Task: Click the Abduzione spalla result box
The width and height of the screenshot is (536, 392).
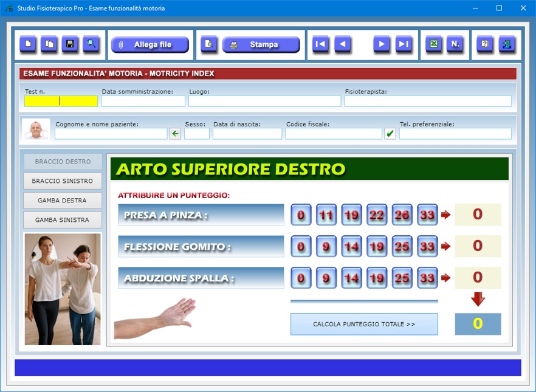Action: pos(478,278)
